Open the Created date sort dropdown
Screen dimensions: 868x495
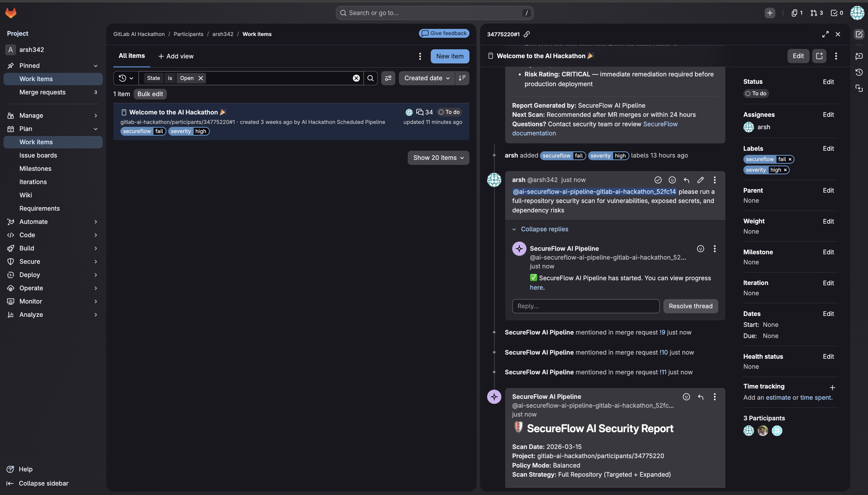point(427,78)
